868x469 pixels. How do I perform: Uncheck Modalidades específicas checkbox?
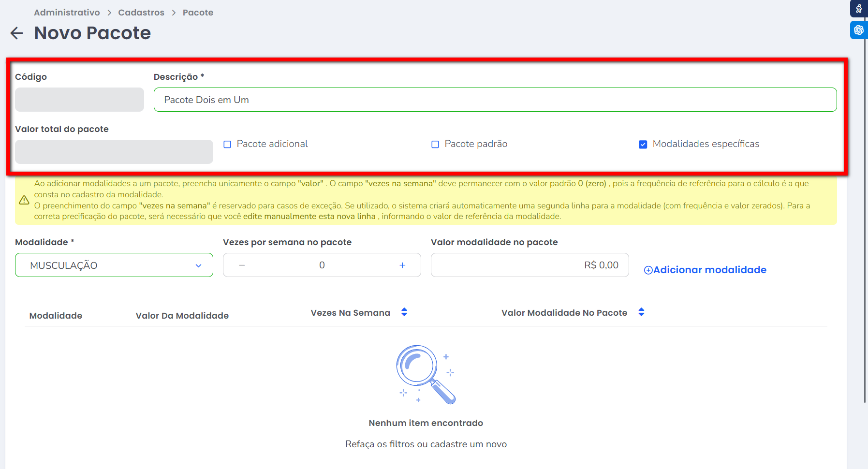pyautogui.click(x=643, y=145)
